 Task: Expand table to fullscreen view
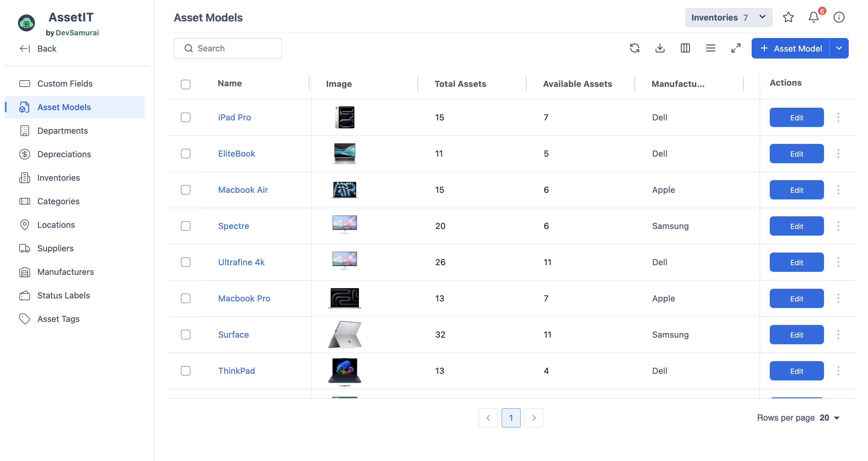736,48
